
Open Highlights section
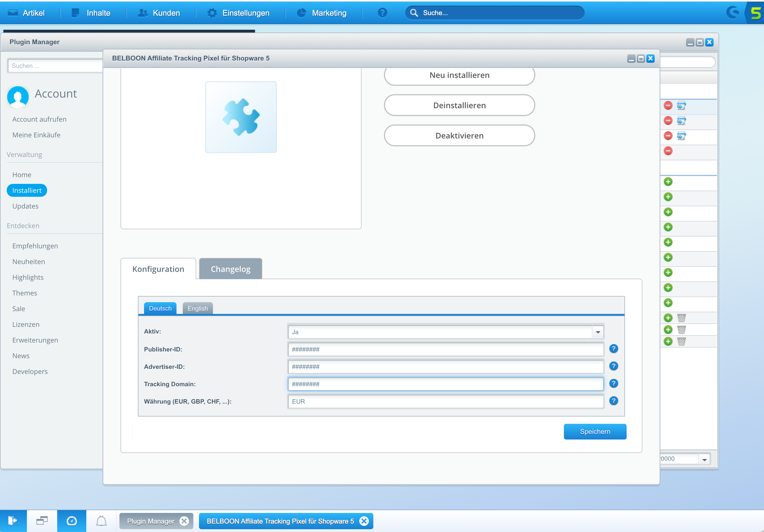[x=28, y=277]
